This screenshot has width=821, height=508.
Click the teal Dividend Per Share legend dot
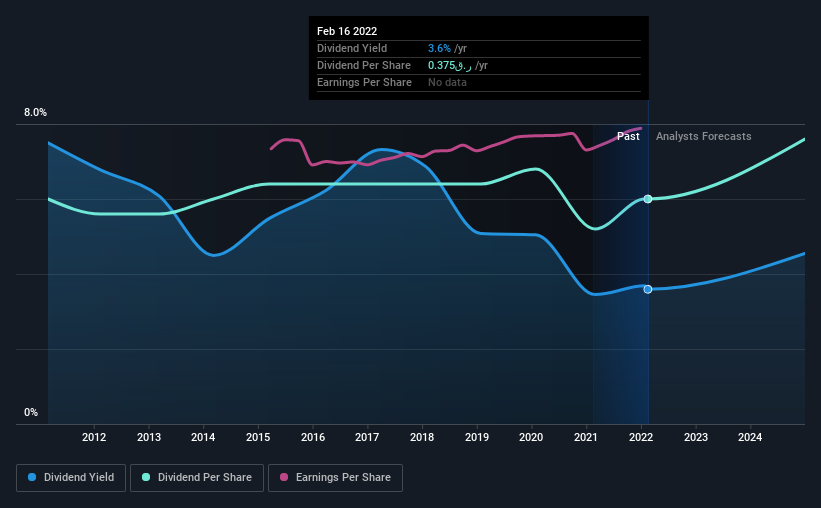(x=146, y=477)
